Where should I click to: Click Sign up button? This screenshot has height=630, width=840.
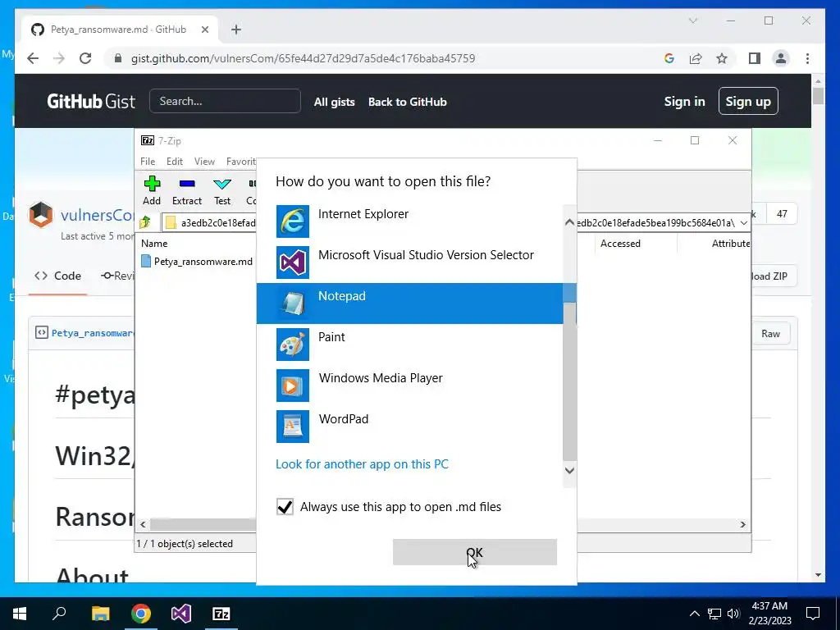748,101
